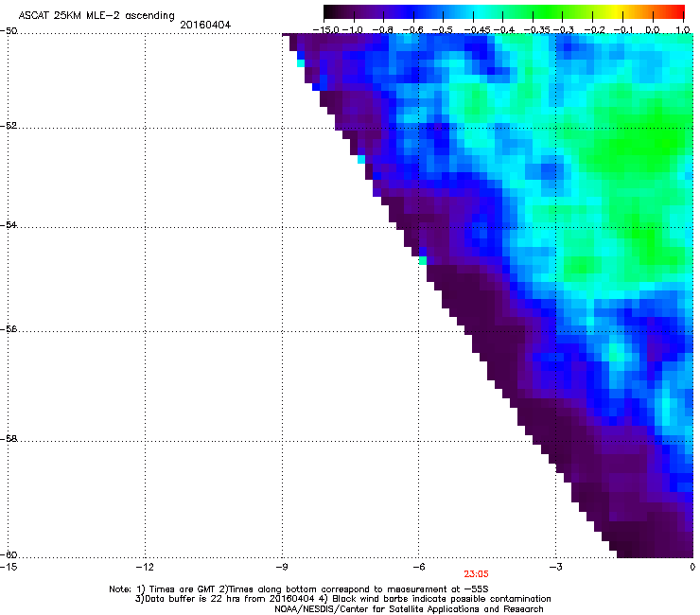This screenshot has width=700, height=615.
Task: Click the colorbar label '-0.6'
Action: pos(413,29)
